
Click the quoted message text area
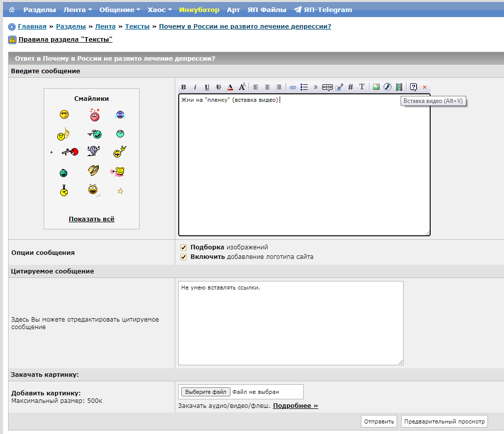pos(291,323)
